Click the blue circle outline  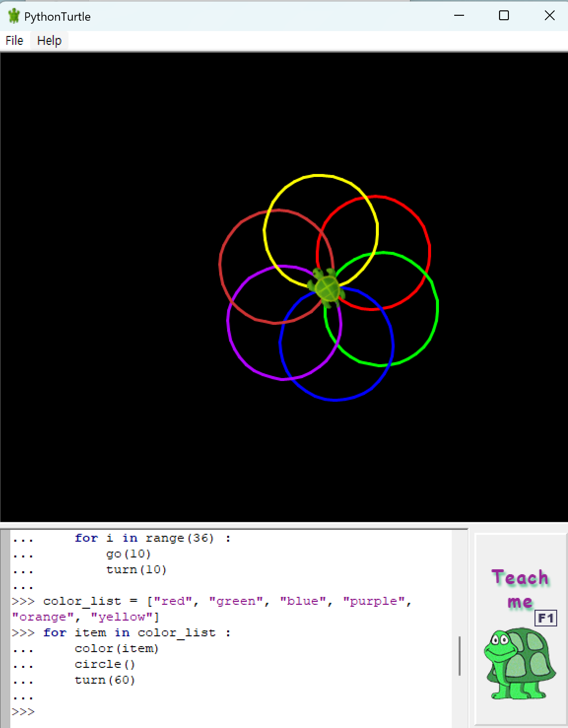[x=336, y=400]
